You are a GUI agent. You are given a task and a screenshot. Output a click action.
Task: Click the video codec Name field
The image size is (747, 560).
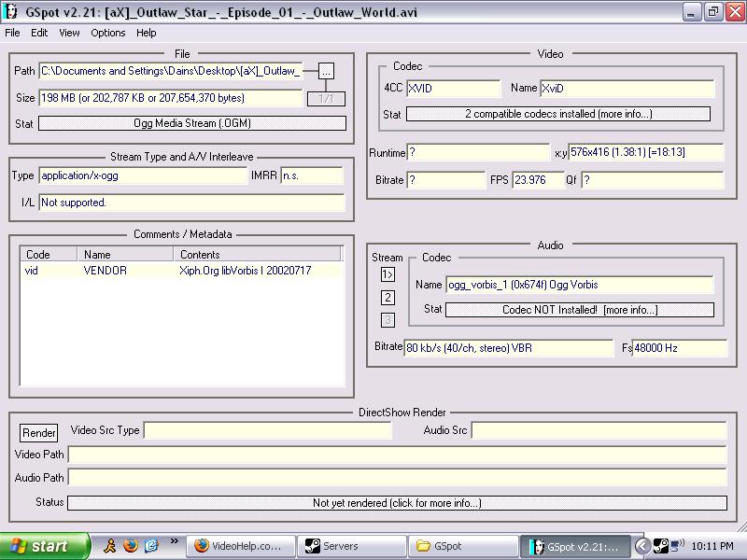pyautogui.click(x=627, y=89)
